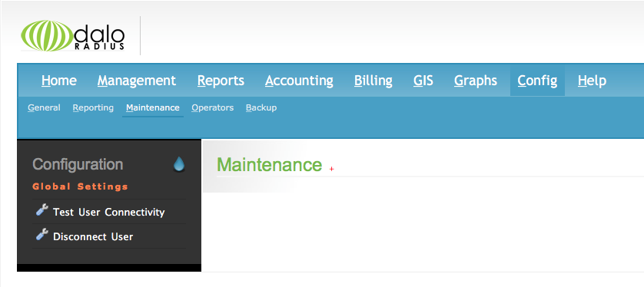The width and height of the screenshot is (644, 287).
Task: Navigate to the GIS section
Action: [423, 81]
